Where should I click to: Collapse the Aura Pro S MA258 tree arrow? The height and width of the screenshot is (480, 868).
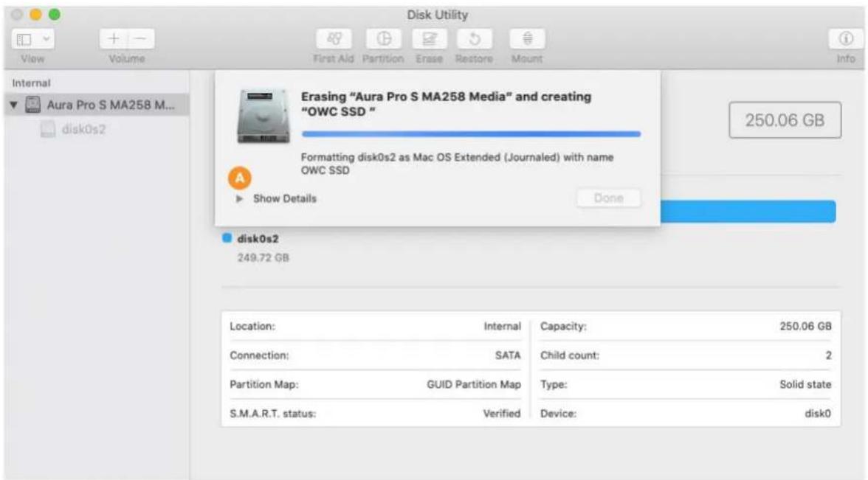click(x=14, y=105)
